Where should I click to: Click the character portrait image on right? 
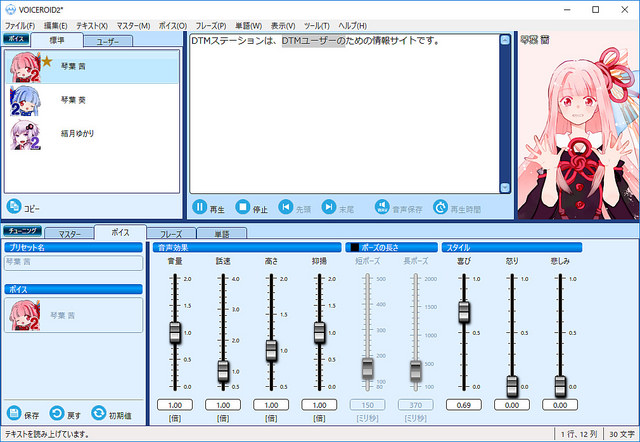pyautogui.click(x=578, y=126)
